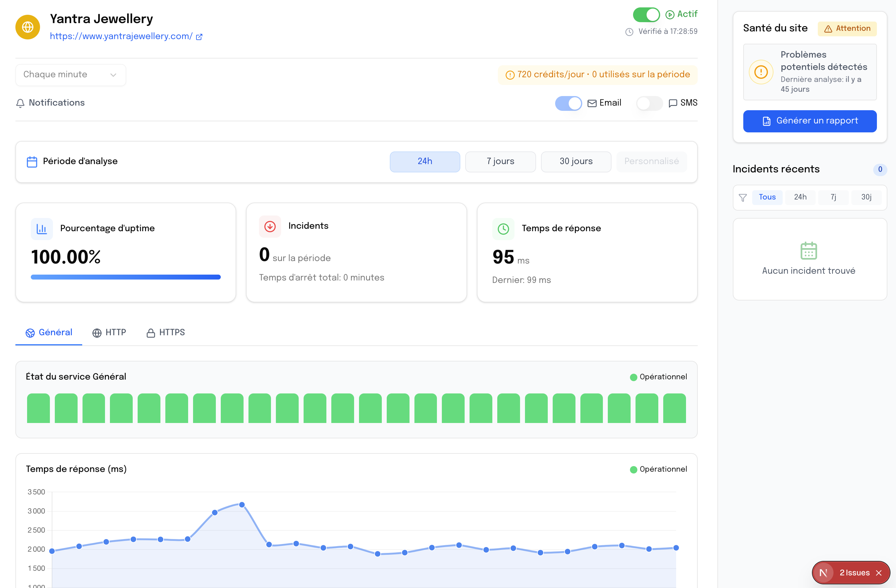
Task: Click the notifications bell icon
Action: click(x=20, y=103)
